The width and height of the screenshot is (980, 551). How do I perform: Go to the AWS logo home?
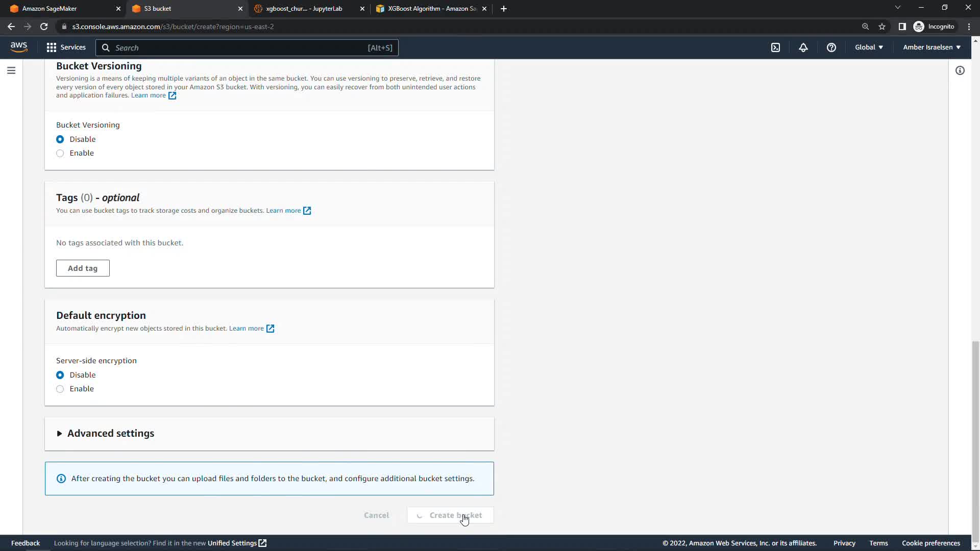(19, 47)
